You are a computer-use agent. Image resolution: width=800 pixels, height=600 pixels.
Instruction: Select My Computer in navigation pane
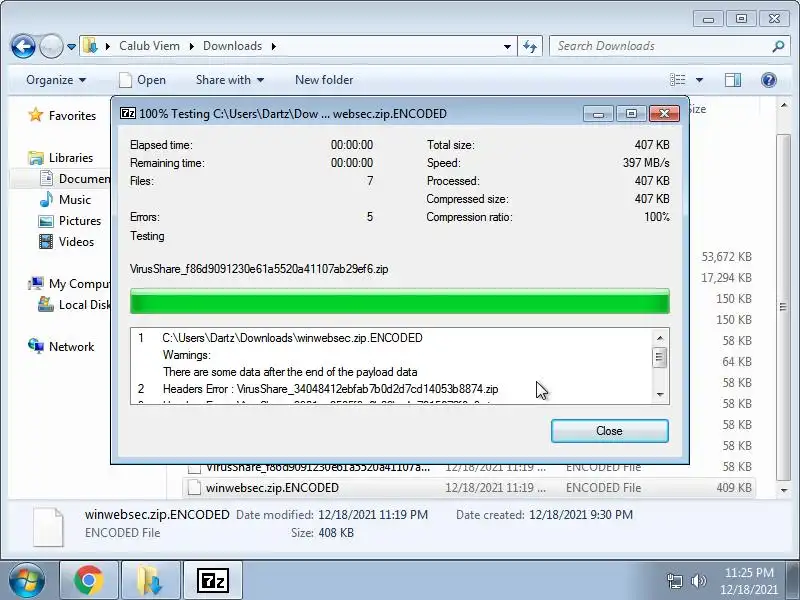79,283
